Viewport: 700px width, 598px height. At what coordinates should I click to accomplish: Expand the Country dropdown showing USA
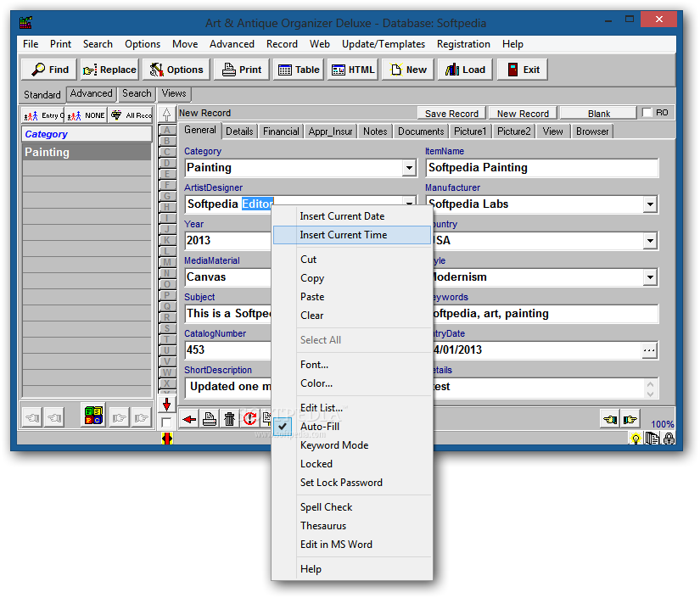click(x=651, y=241)
